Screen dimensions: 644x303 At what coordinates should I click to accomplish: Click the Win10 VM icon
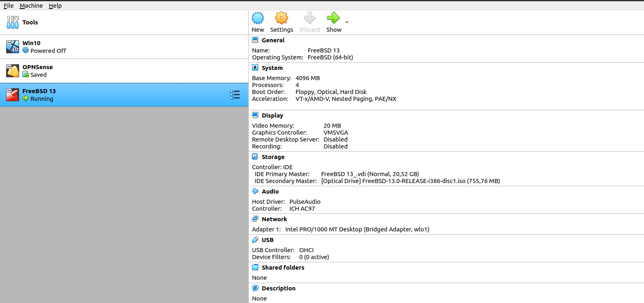click(13, 47)
